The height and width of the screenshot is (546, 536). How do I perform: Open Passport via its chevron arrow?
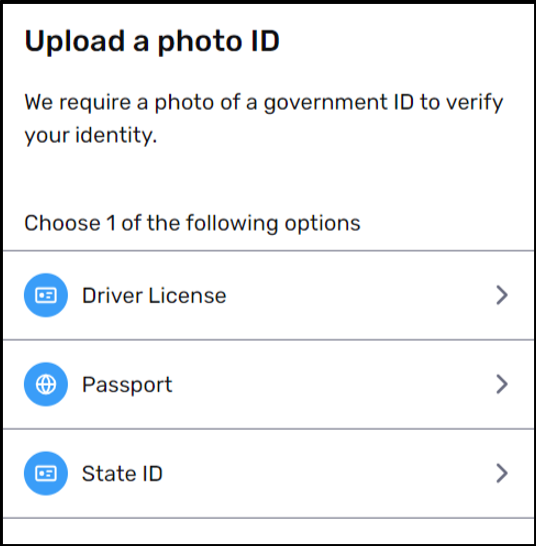pos(502,384)
